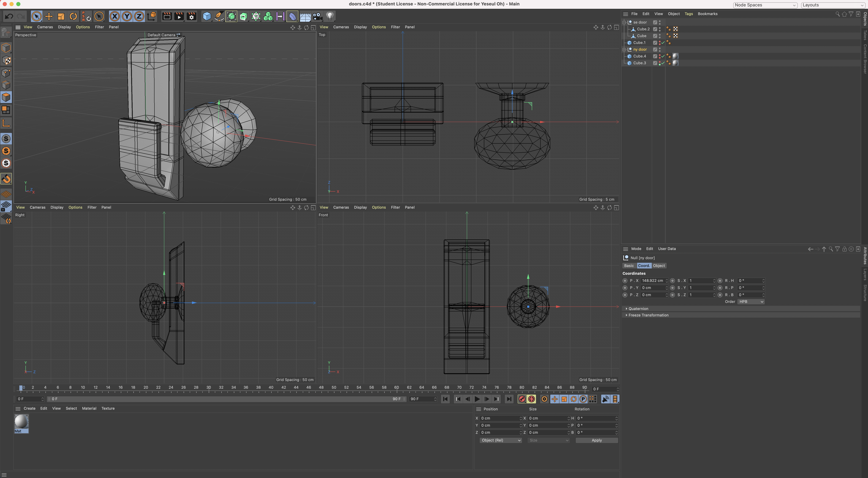868x478 pixels.
Task: Select the Move tool
Action: [49, 16]
